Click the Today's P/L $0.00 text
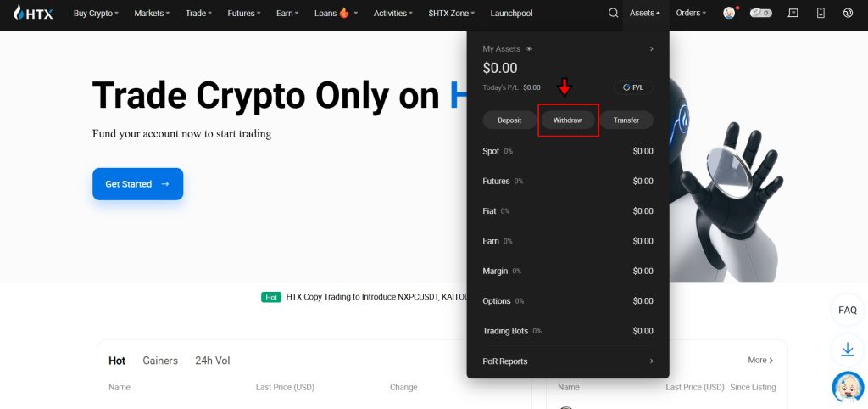 point(511,87)
